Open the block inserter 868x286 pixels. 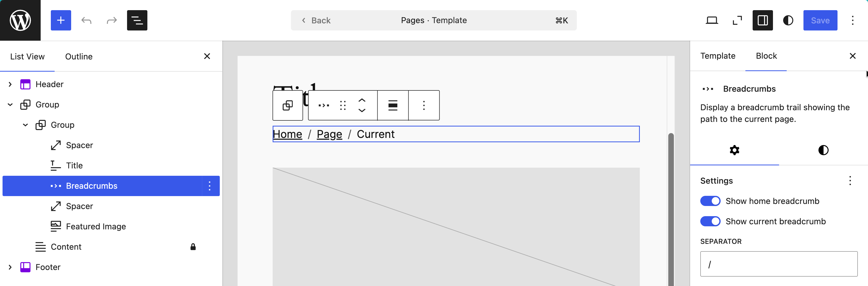click(x=61, y=20)
